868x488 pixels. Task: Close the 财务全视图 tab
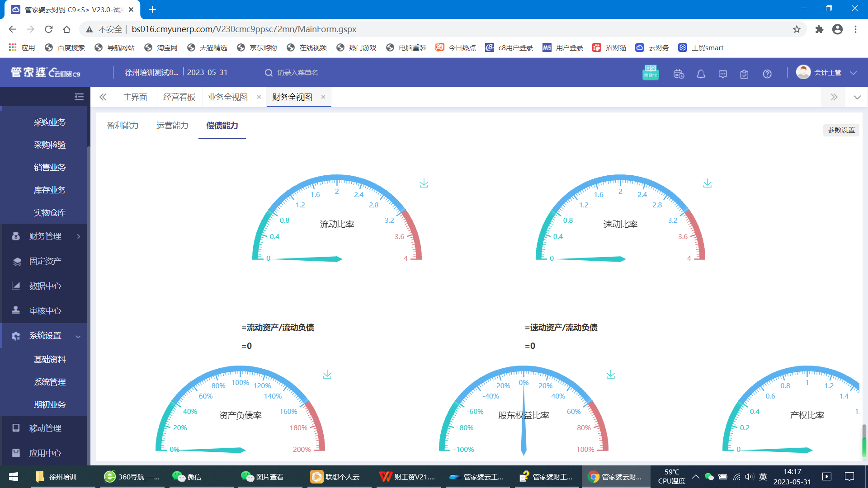323,97
